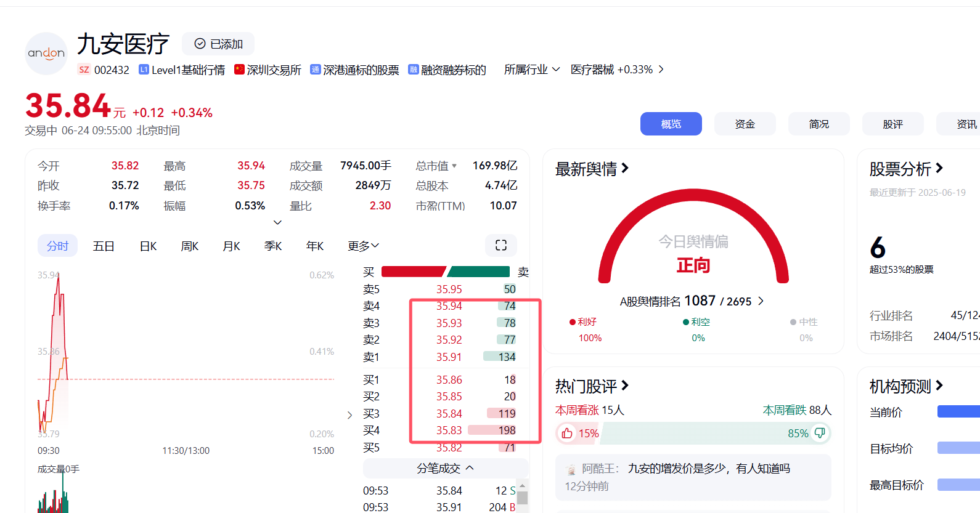Toggle the 已添加 watchlist button
980x513 pixels.
[x=218, y=44]
